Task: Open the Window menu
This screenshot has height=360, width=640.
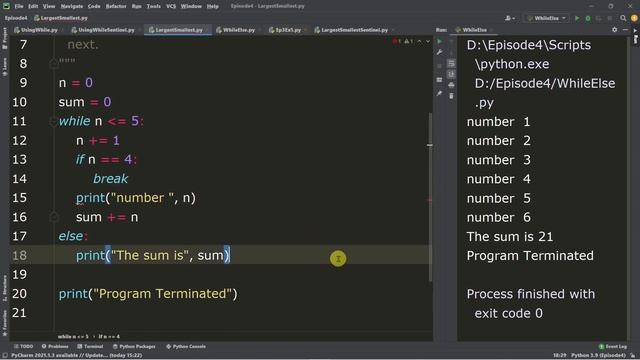Action: click(x=191, y=6)
